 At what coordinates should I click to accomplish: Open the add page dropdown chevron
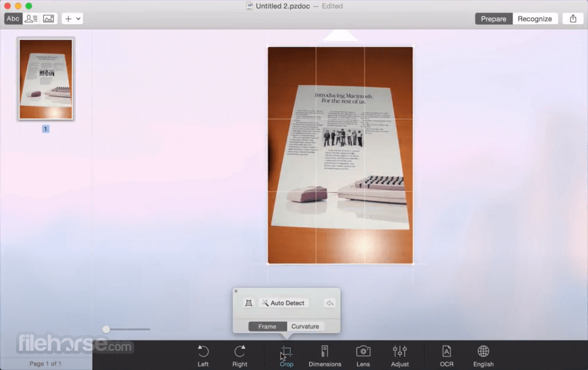pyautogui.click(x=78, y=19)
